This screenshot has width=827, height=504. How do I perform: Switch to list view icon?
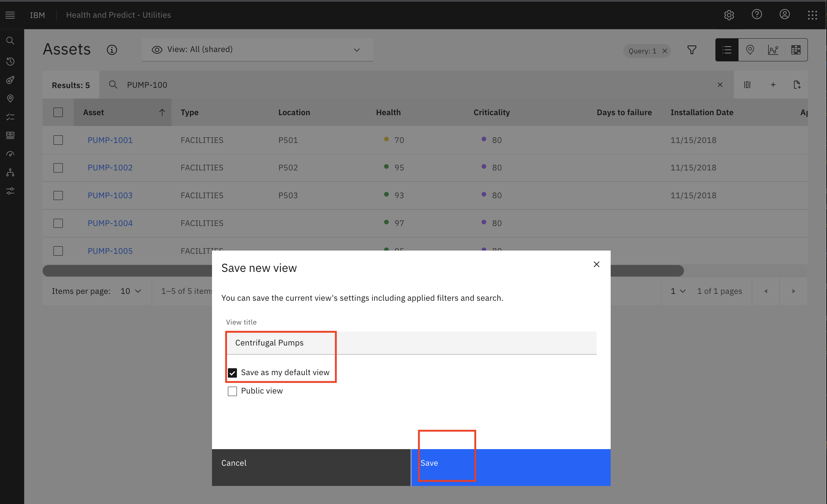(727, 50)
